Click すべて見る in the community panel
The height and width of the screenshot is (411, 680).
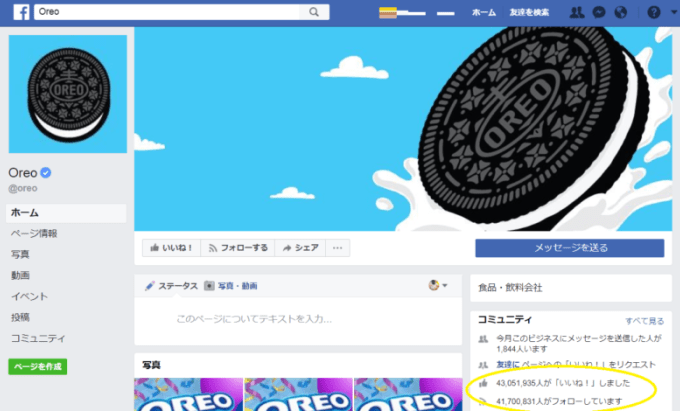(644, 321)
